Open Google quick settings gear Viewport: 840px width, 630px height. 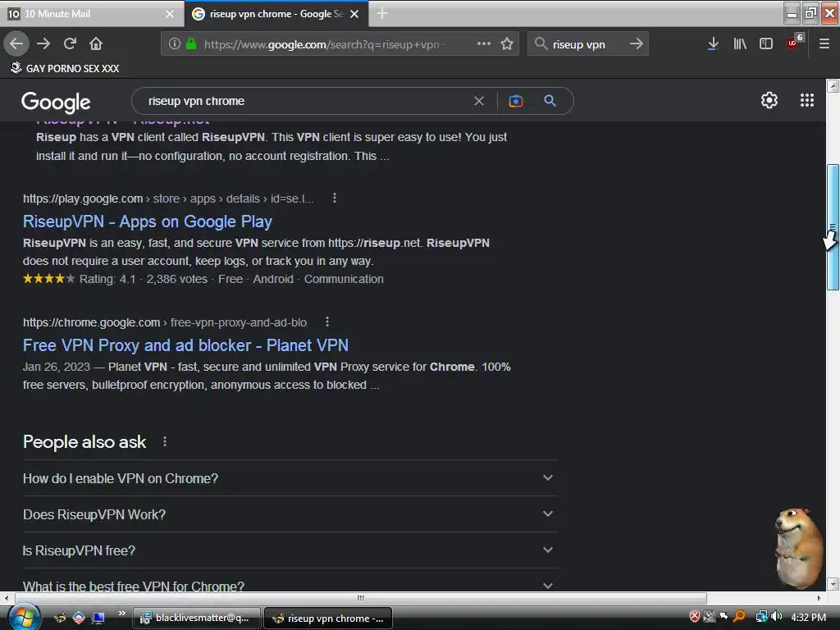[769, 100]
